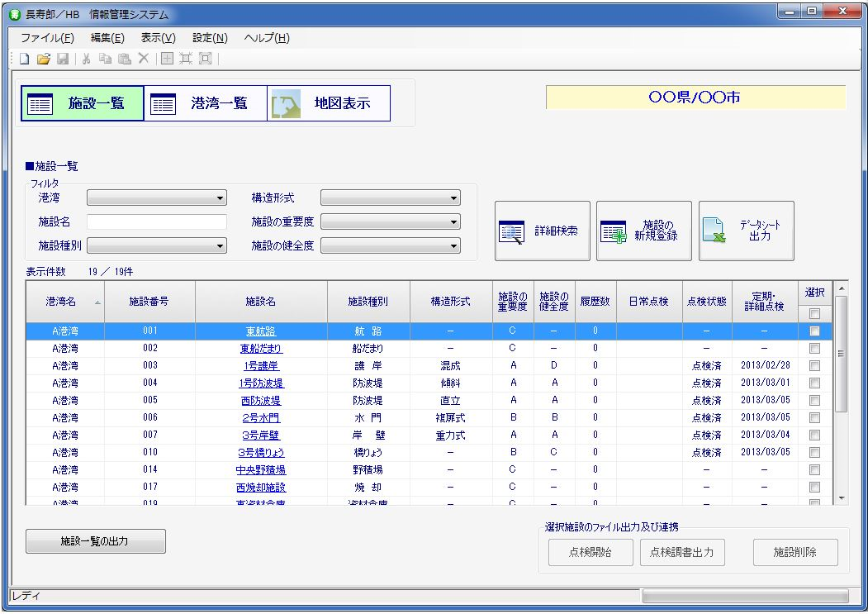
Task: Tick the select-all checkbox in 選択 header
Action: pyautogui.click(x=814, y=314)
